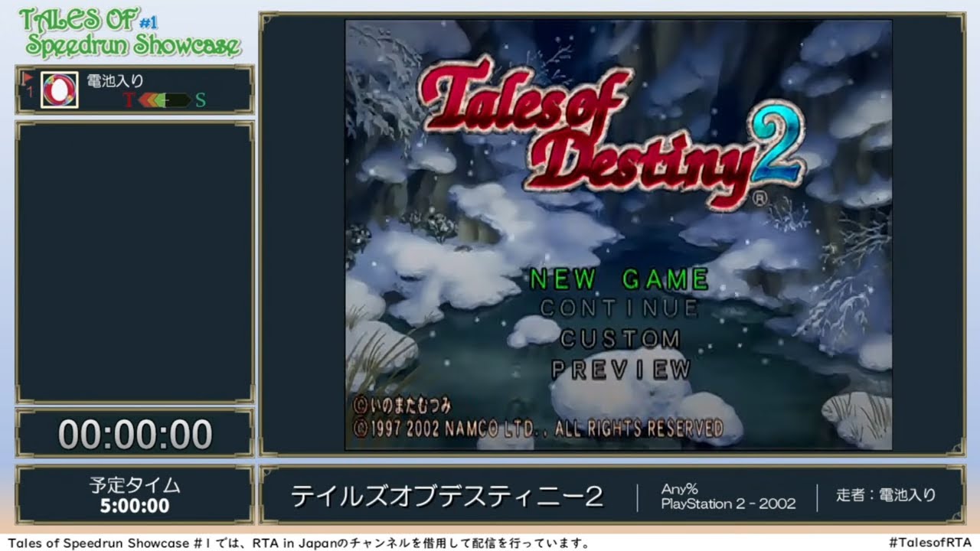This screenshot has width=980, height=551.
Task: Select the PREVIEW menu entry
Action: 621,370
